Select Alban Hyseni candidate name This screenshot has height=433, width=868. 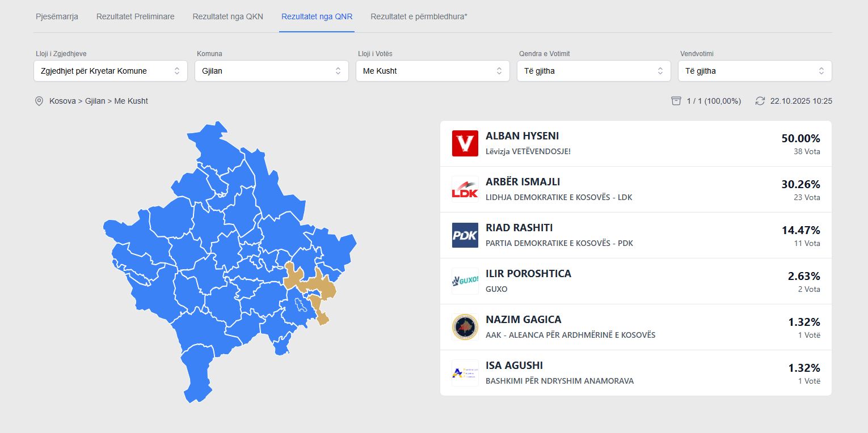pos(523,136)
